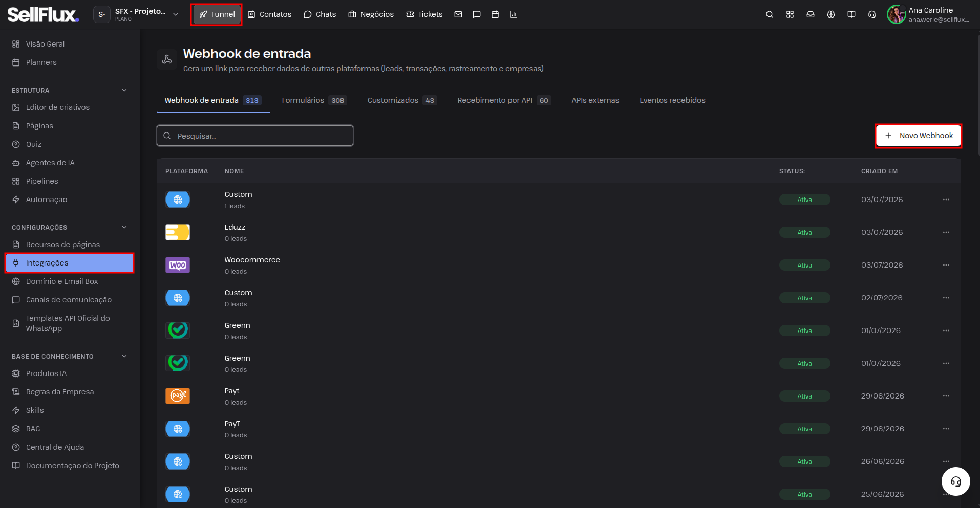The height and width of the screenshot is (508, 980).
Task: Open the bar chart reports icon
Action: pyautogui.click(x=514, y=14)
